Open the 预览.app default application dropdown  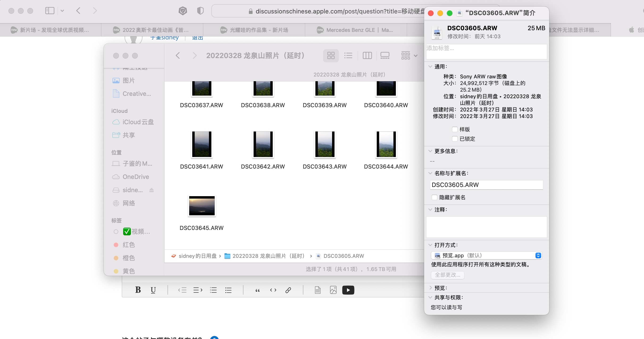[x=486, y=255]
